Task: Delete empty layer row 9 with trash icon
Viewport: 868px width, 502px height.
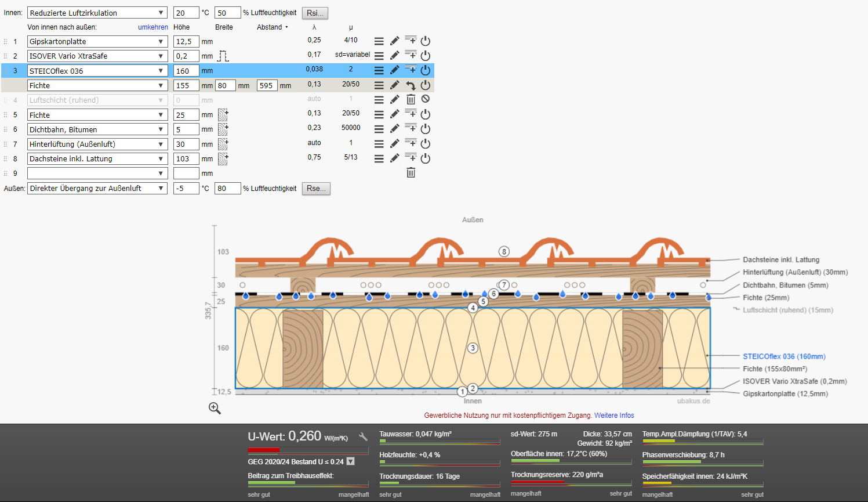Action: pos(411,172)
